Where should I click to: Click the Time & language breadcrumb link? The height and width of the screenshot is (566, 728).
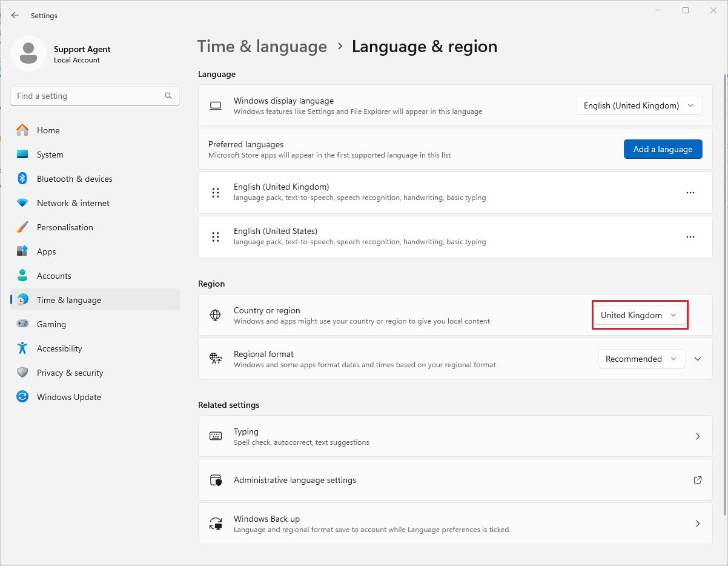point(262,47)
